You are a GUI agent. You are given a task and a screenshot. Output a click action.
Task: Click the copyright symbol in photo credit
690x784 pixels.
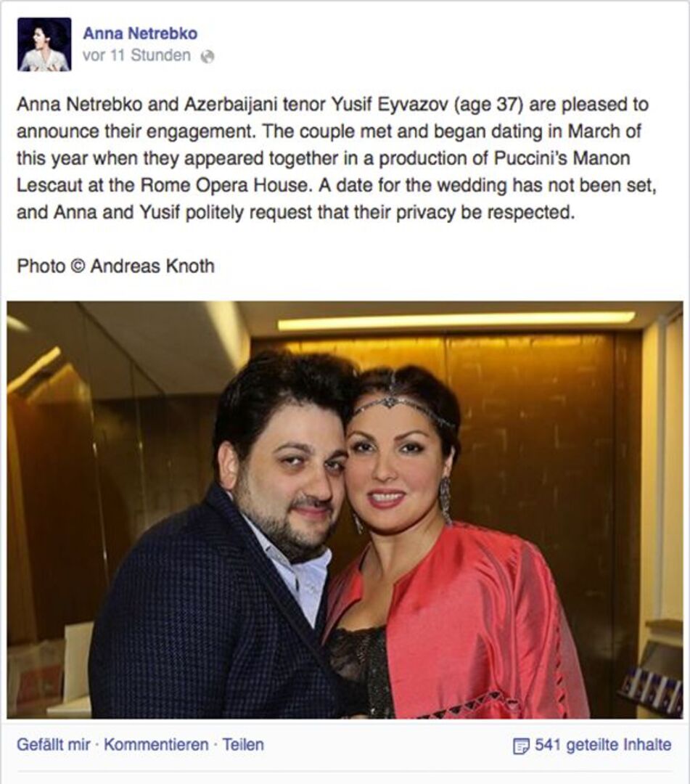[x=78, y=266]
